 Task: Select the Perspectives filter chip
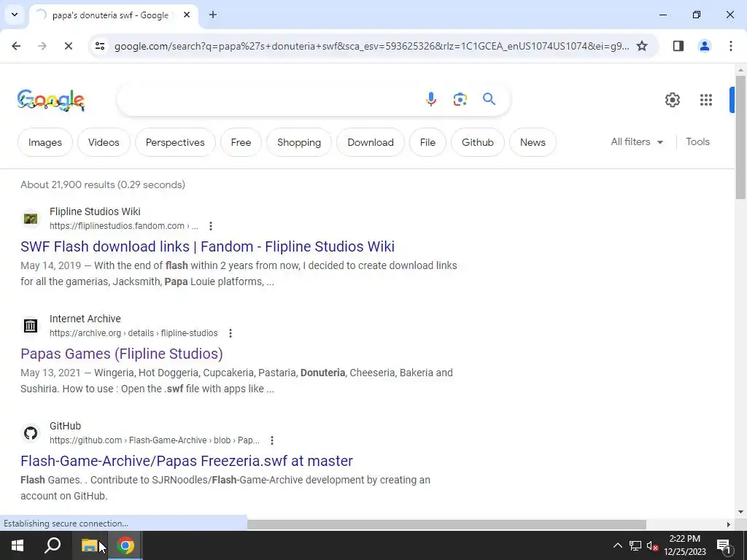click(175, 142)
